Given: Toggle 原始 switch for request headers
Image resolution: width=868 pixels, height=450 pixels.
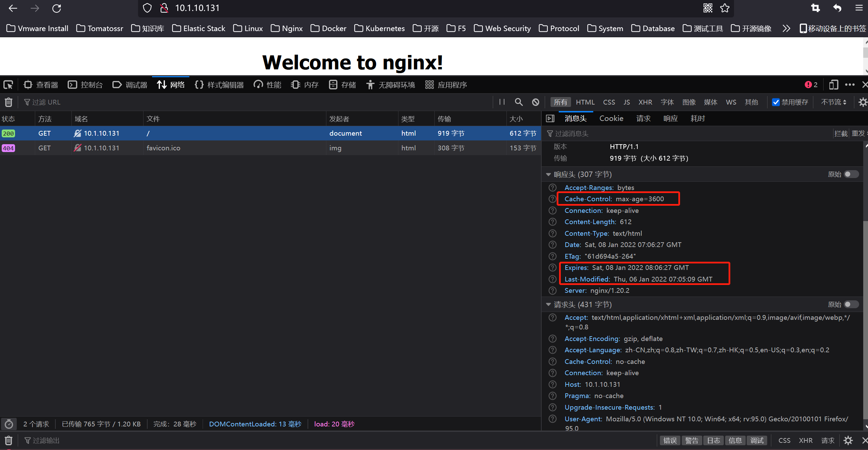Looking at the screenshot, I should click(851, 304).
